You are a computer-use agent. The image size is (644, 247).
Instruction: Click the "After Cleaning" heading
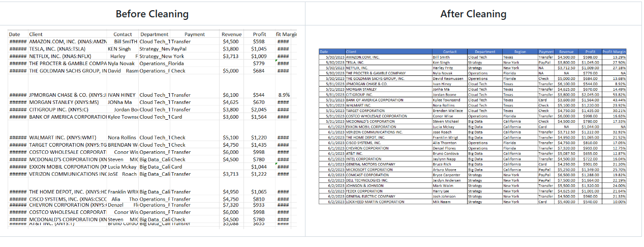coord(473,14)
